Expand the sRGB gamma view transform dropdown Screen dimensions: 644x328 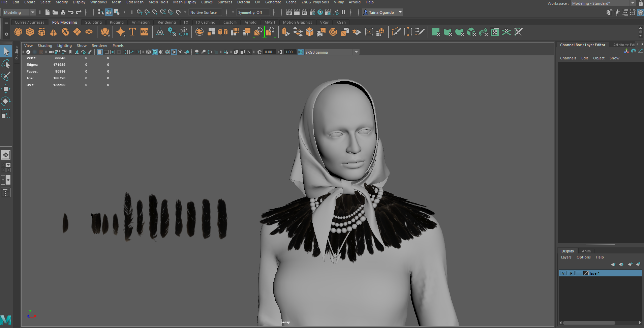[356, 52]
